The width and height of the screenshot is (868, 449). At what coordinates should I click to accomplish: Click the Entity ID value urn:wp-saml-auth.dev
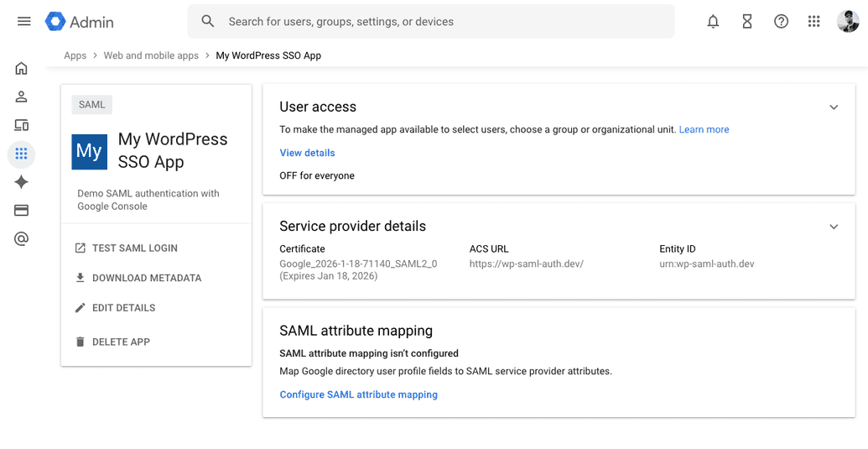[x=707, y=264]
